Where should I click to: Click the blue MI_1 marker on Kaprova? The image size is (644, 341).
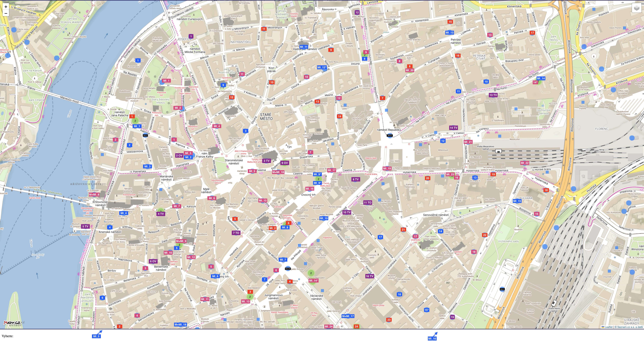(x=137, y=126)
